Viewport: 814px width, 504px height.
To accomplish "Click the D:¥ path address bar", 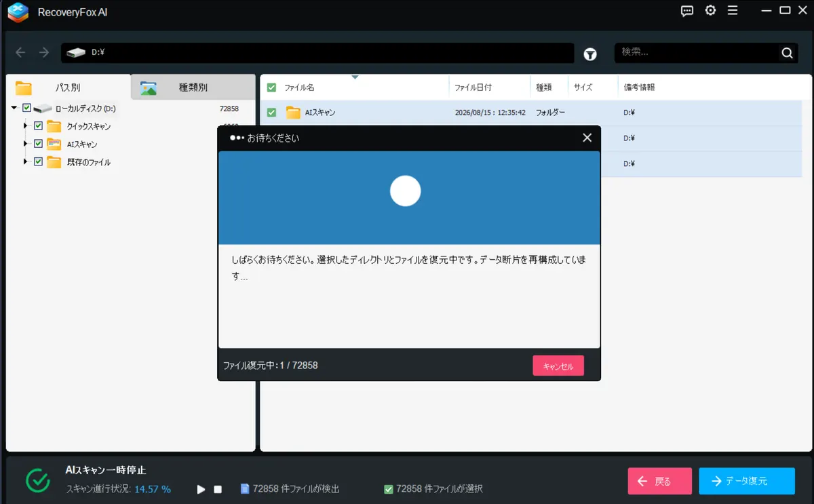I will tap(317, 53).
